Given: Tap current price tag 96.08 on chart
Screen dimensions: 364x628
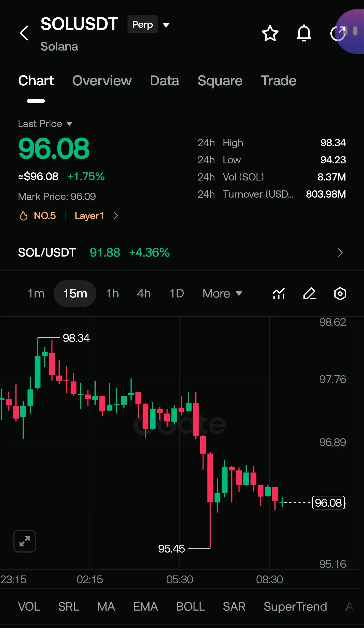Looking at the screenshot, I should click(329, 503).
